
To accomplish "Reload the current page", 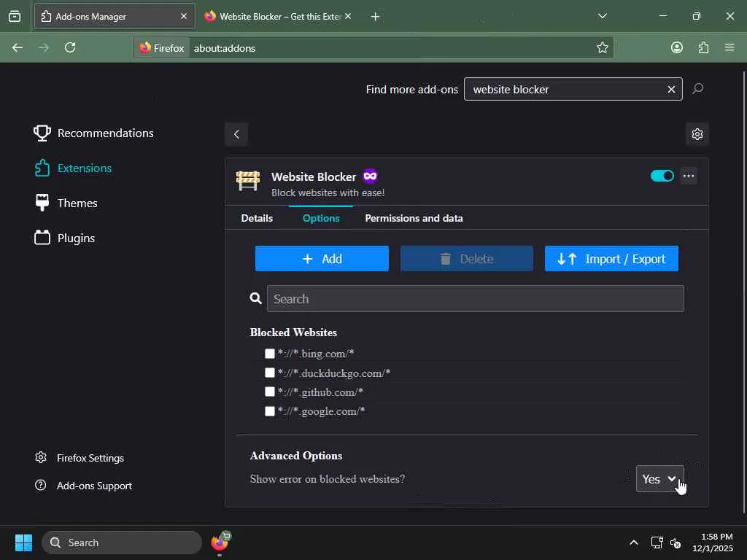I will (x=70, y=47).
